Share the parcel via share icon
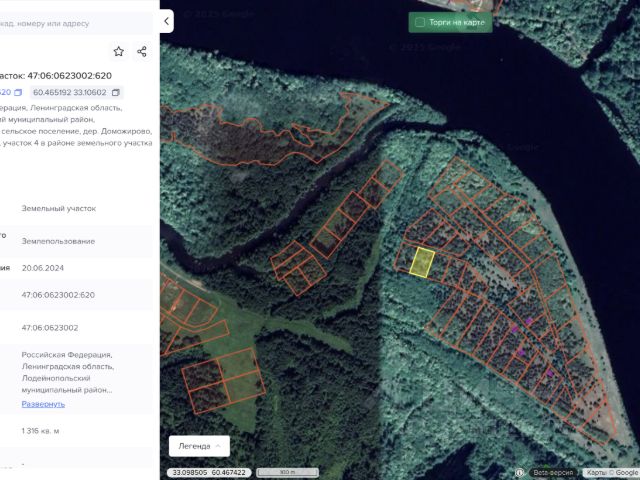The image size is (640, 480). [142, 51]
